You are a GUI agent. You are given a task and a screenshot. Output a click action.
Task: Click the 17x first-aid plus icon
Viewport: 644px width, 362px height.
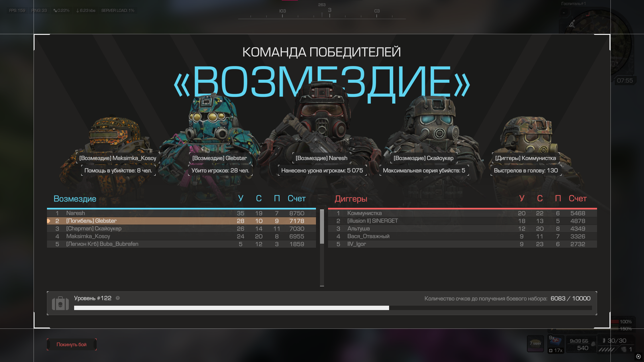(551, 351)
